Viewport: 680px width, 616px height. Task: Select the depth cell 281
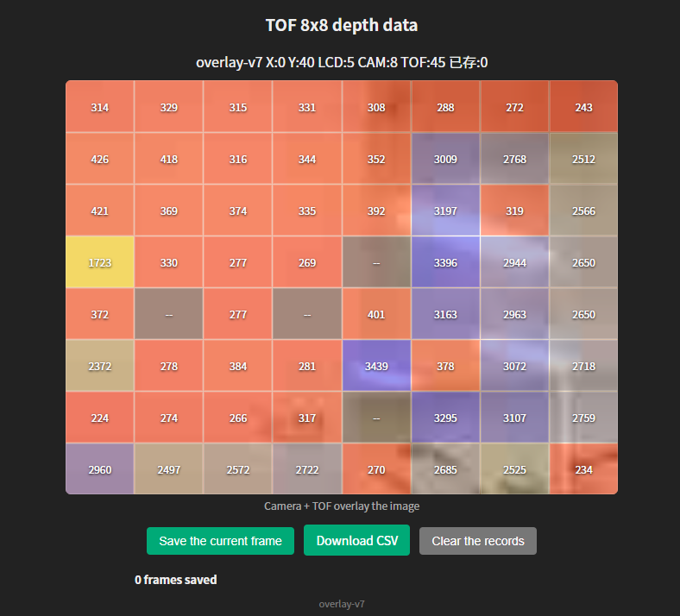pyautogui.click(x=307, y=366)
